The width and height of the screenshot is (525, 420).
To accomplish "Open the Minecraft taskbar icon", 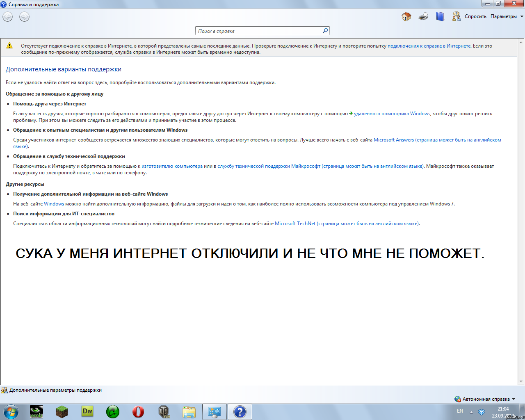I will tap(62, 411).
